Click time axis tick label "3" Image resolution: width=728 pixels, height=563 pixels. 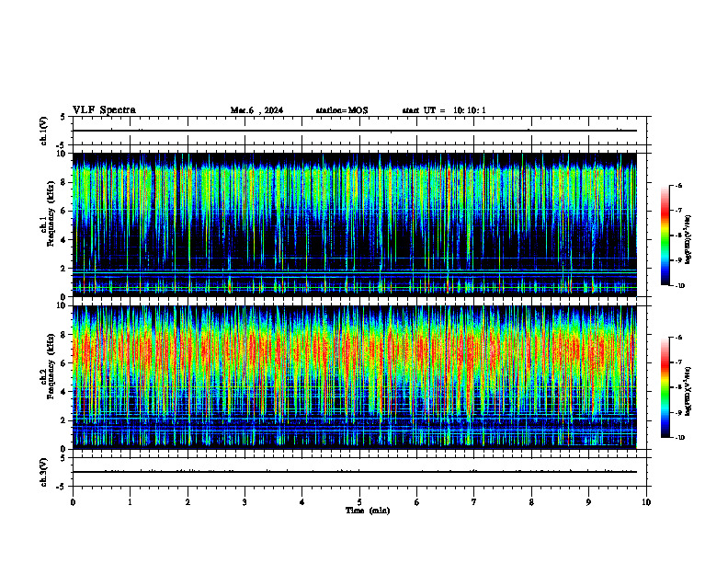click(245, 502)
